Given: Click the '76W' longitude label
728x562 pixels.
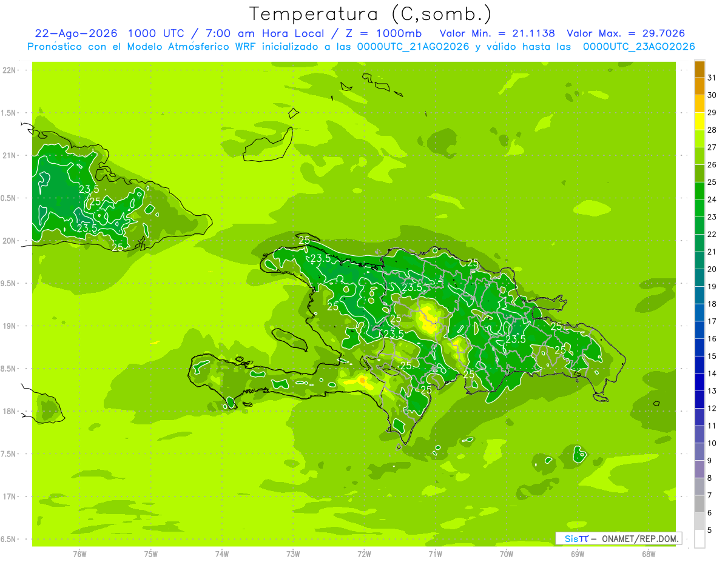Looking at the screenshot, I should (79, 554).
